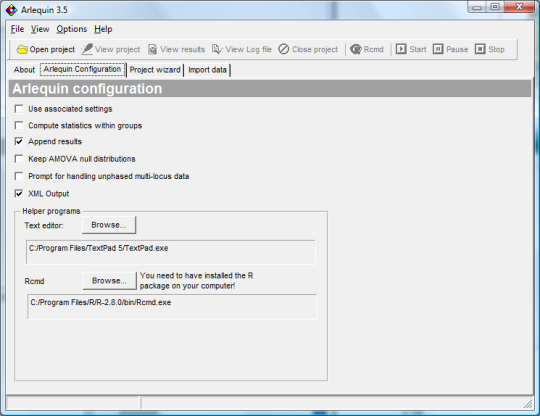Click the Open project folder icon
The width and height of the screenshot is (540, 416).
pos(22,50)
